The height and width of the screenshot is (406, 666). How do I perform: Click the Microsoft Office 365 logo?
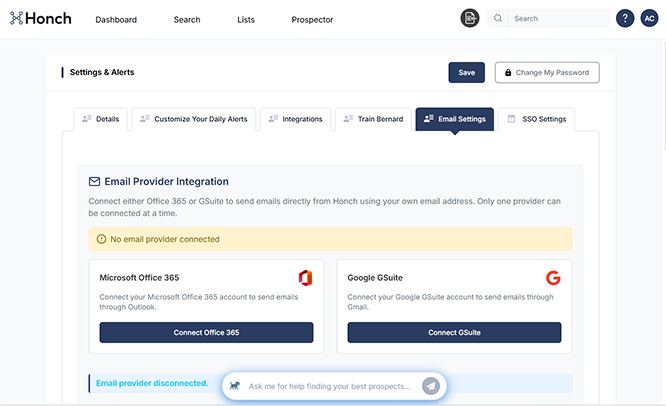305,277
